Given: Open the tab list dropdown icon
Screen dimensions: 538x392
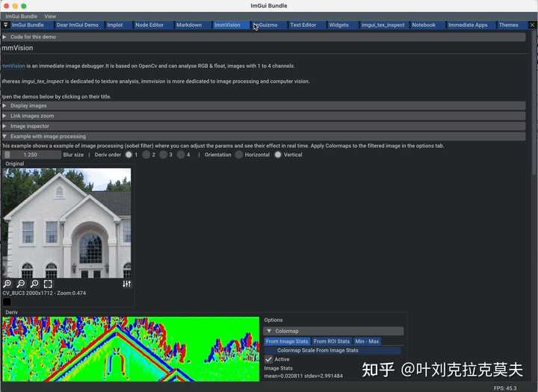Looking at the screenshot, I should click(x=5, y=25).
